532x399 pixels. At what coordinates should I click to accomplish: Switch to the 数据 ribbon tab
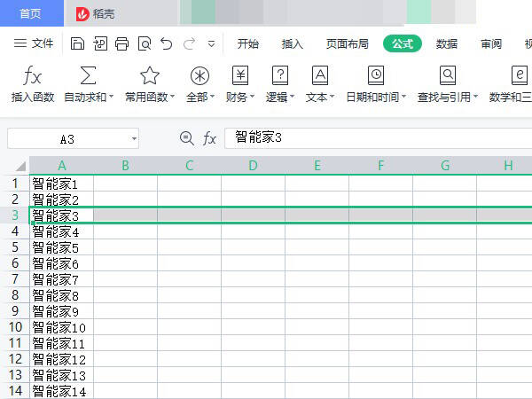coord(447,43)
